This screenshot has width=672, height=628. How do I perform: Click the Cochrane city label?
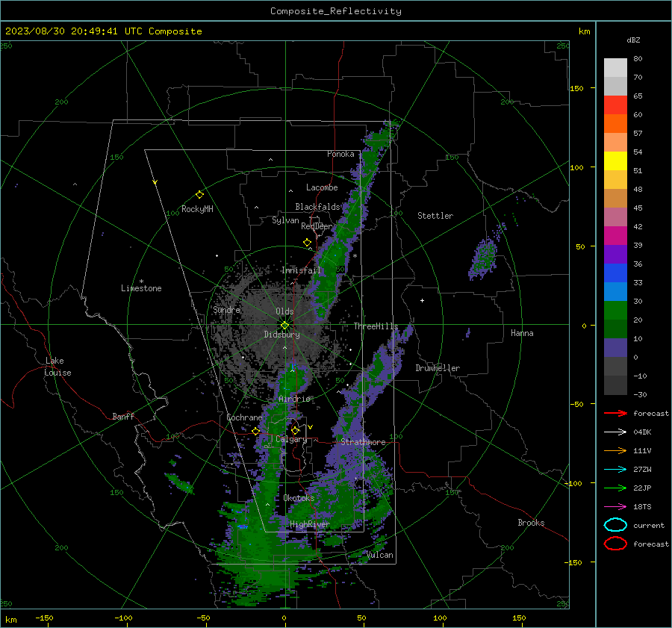[x=244, y=417]
